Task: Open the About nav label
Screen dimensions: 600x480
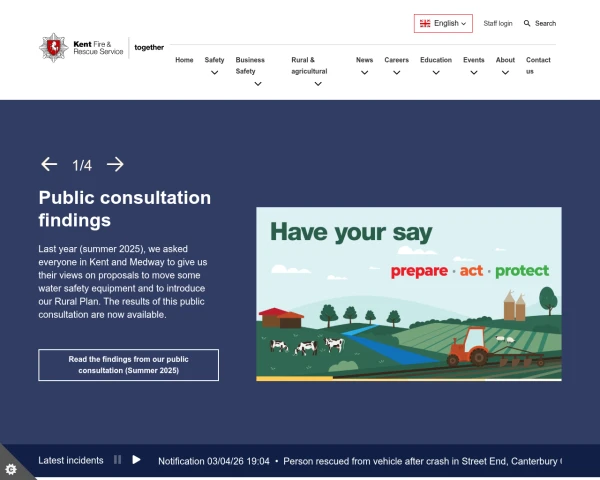Action: pos(505,60)
